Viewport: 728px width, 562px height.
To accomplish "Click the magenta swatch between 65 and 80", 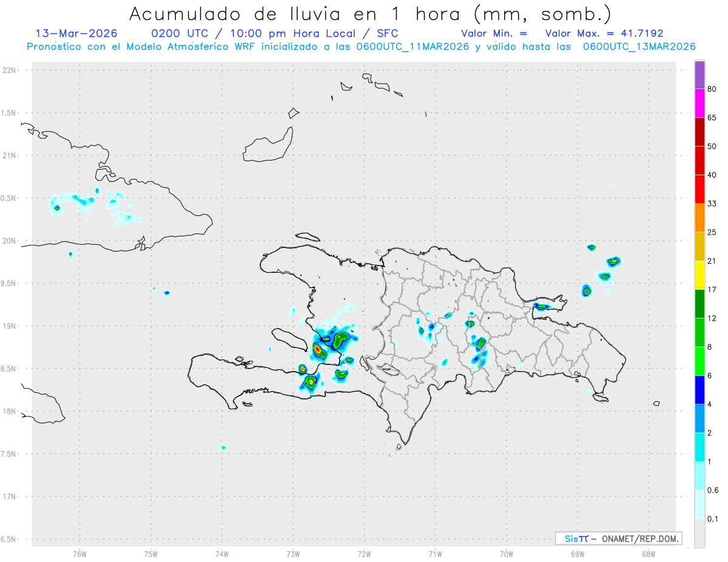I will tap(699, 103).
